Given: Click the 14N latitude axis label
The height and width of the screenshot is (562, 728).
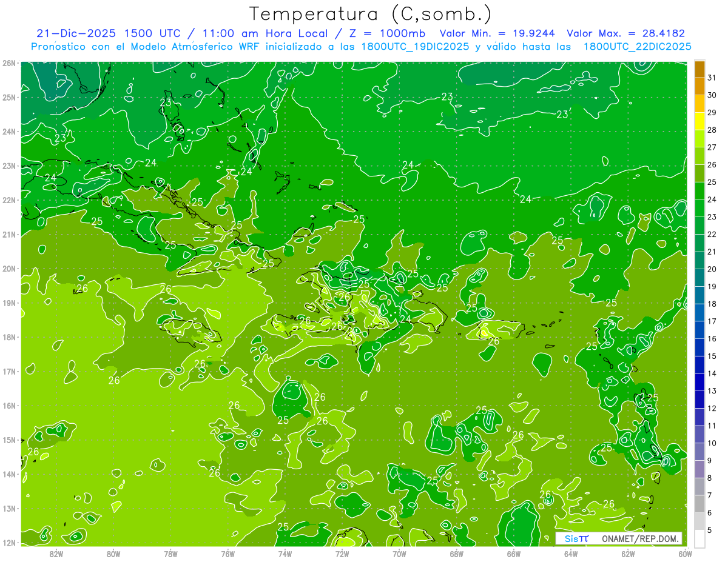Looking at the screenshot, I should 9,474.
